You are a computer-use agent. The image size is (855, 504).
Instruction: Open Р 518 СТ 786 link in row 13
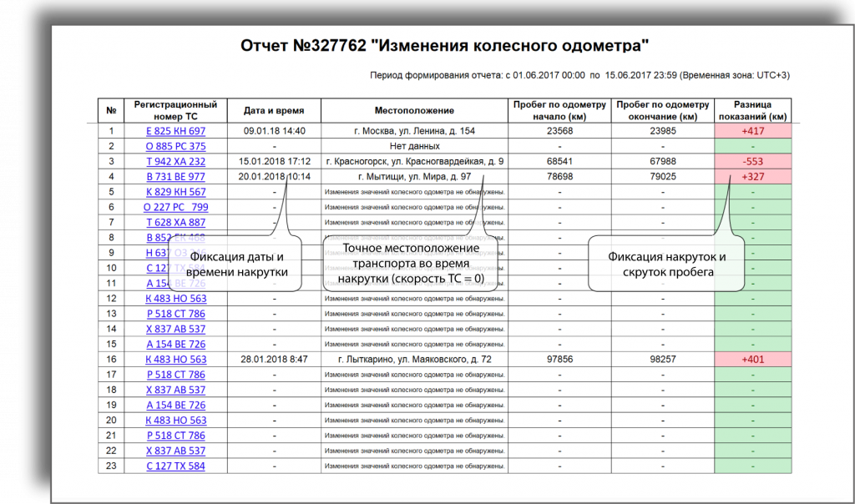click(175, 314)
